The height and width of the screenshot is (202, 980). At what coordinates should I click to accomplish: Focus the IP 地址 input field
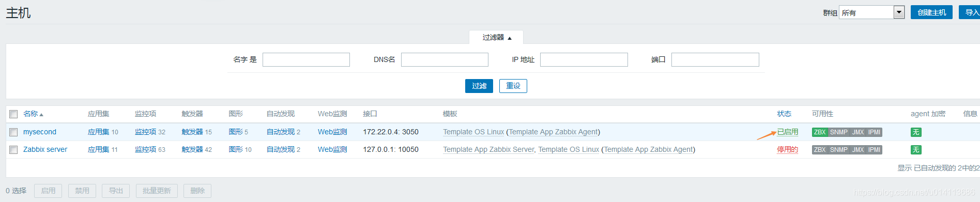pyautogui.click(x=584, y=59)
